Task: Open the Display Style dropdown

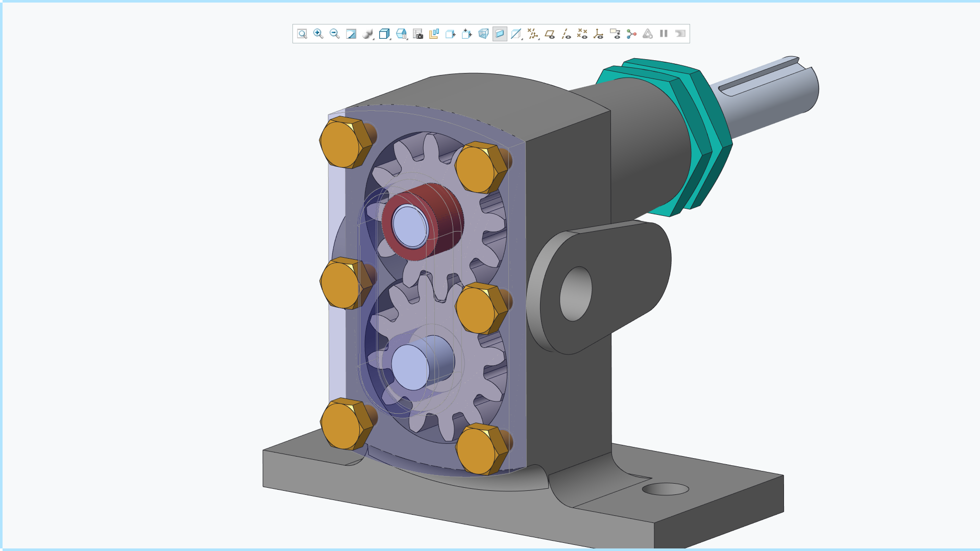Action: [x=384, y=34]
